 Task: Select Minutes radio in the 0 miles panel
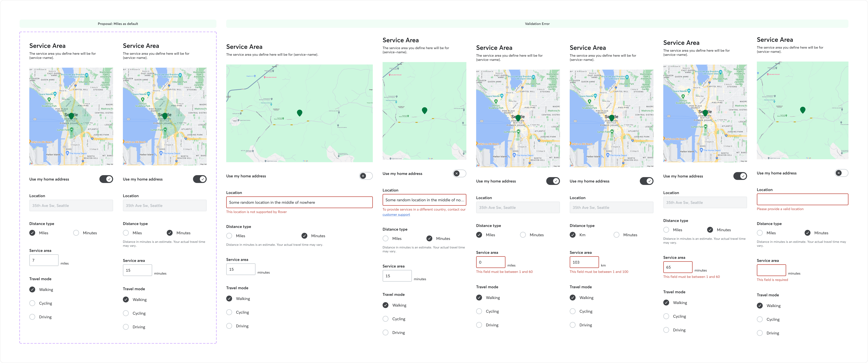coord(523,235)
